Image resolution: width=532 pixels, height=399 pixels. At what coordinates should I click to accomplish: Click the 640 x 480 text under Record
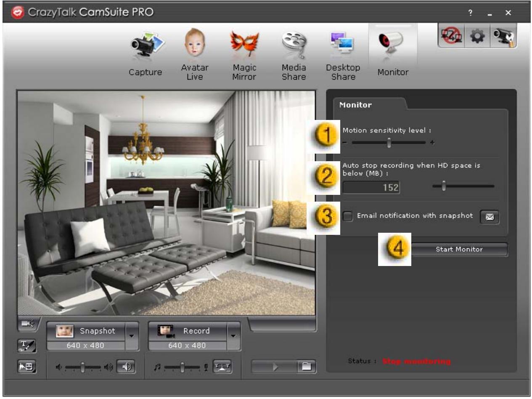188,346
